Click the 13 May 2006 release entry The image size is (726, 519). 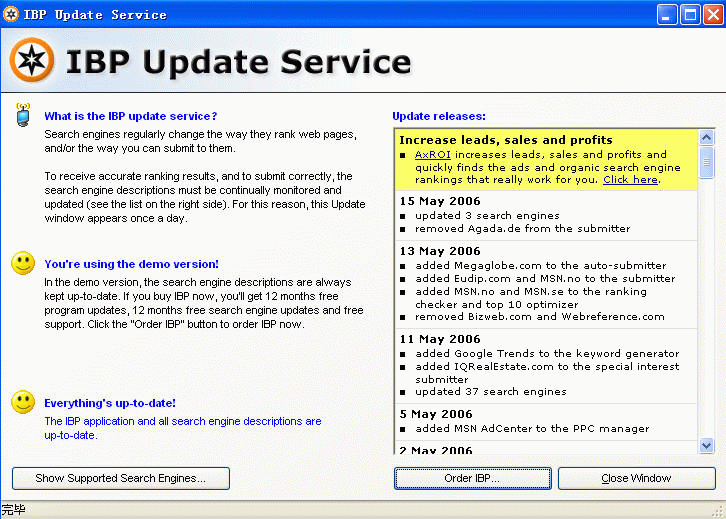[440, 251]
